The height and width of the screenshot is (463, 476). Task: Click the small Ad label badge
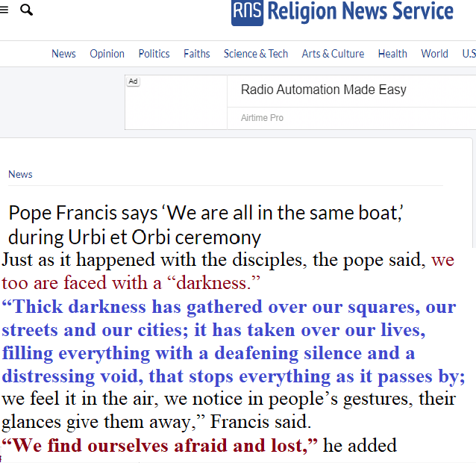pos(133,81)
